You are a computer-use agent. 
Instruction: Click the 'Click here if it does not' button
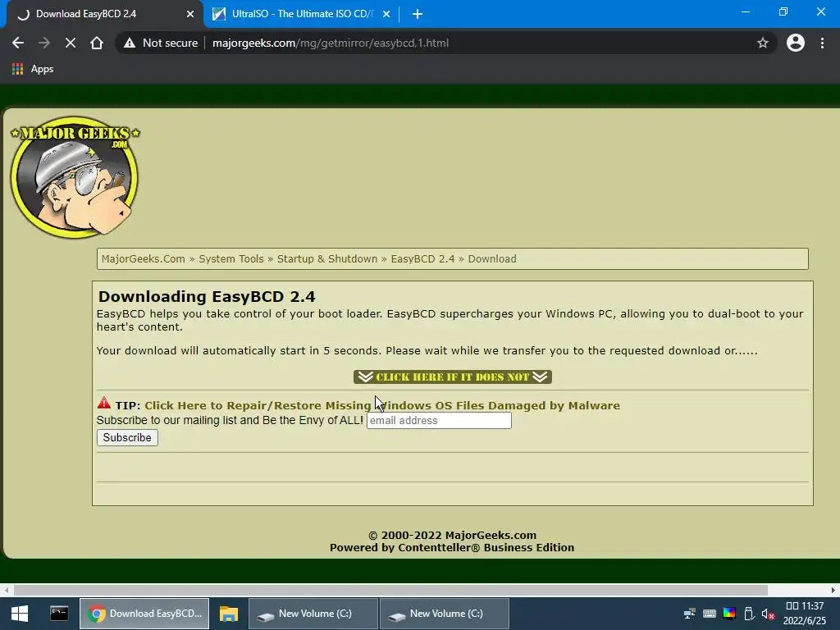pyautogui.click(x=453, y=377)
